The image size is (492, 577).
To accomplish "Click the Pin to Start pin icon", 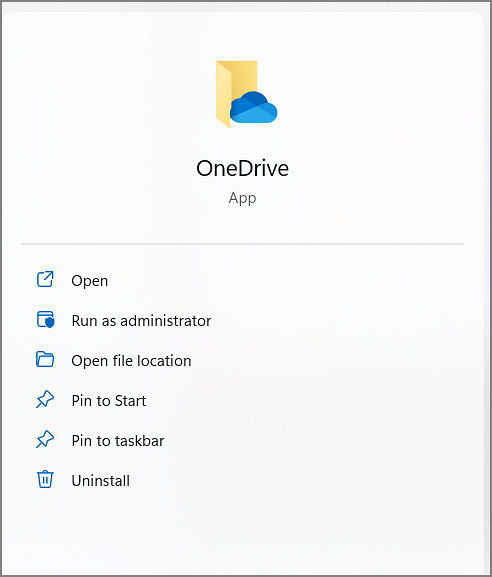I will click(x=45, y=399).
